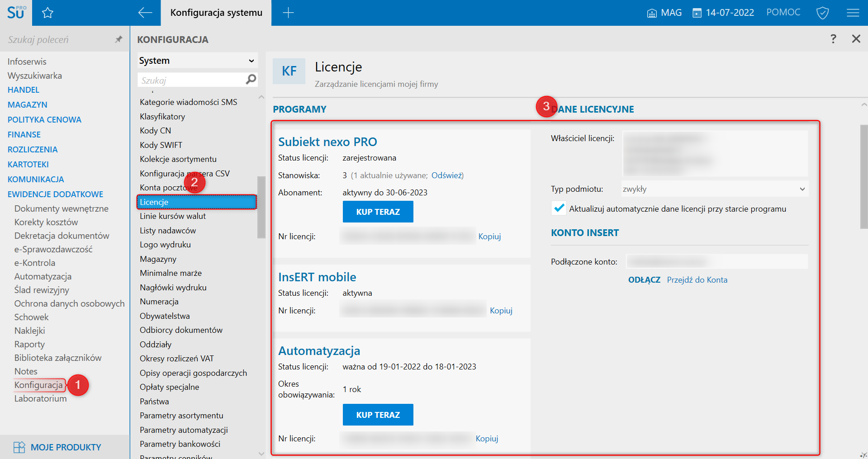Open Dokumenty wewnętrzne in sidebar
Screen dimensions: 868x459
[x=61, y=208]
